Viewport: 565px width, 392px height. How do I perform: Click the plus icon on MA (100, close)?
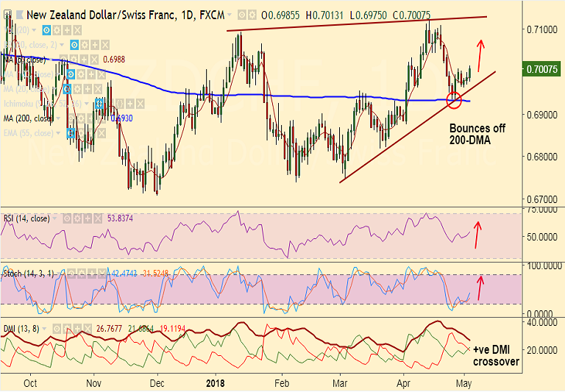point(91,74)
